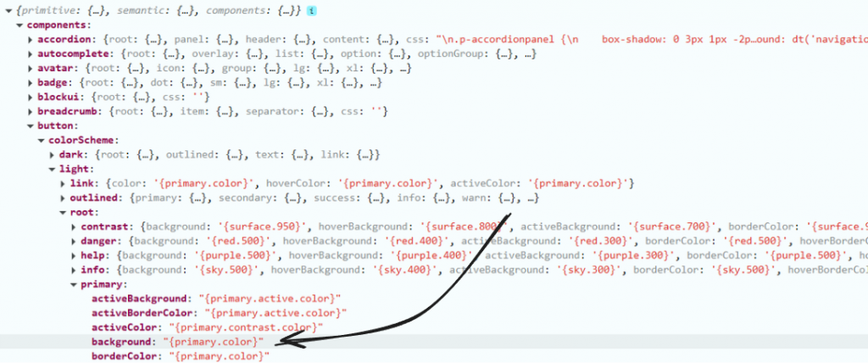
Task: Click the "{primary.active.color}" value of activeBorderColor
Action: click(x=275, y=313)
